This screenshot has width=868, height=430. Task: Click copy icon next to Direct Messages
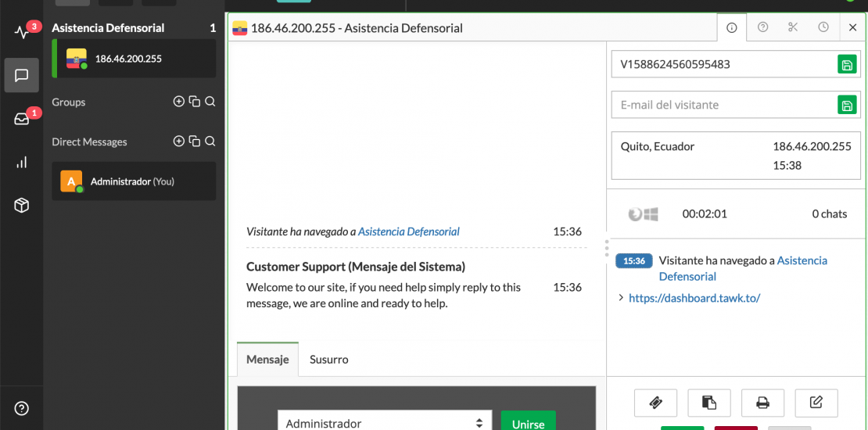(x=194, y=142)
